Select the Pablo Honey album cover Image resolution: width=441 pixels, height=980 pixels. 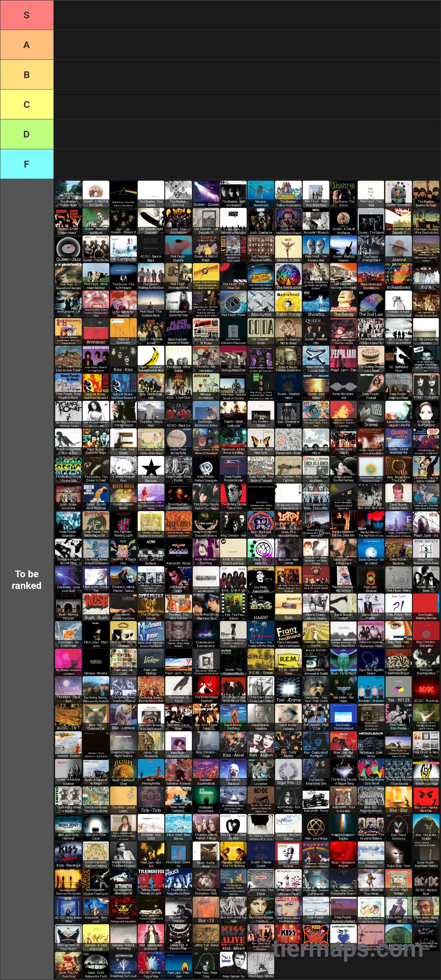point(289,304)
